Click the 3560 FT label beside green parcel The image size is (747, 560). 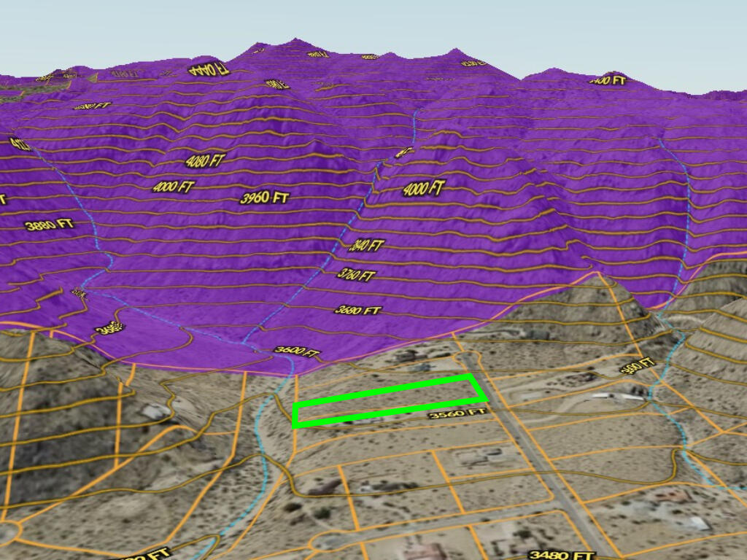click(458, 413)
